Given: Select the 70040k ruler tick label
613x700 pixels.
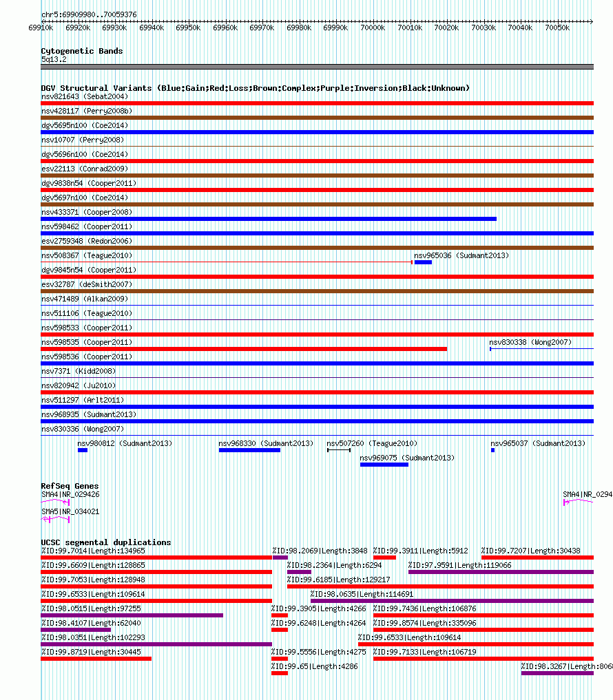Looking at the screenshot, I should (520, 28).
